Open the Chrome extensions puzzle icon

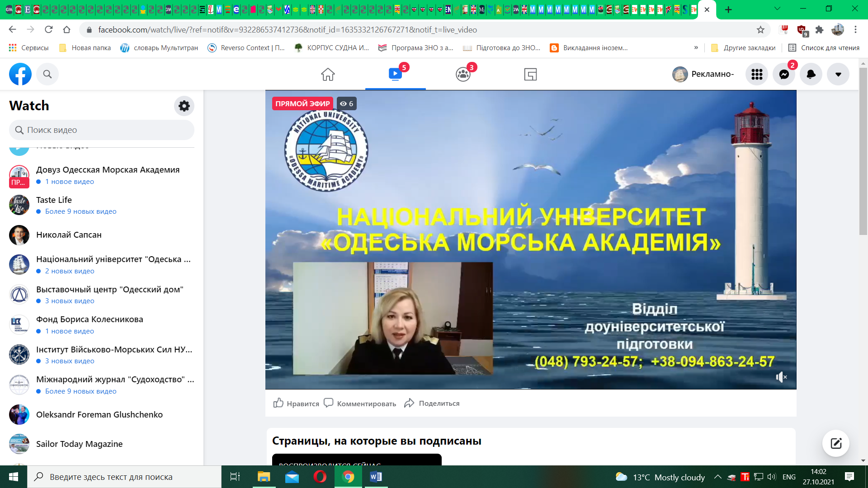(819, 30)
